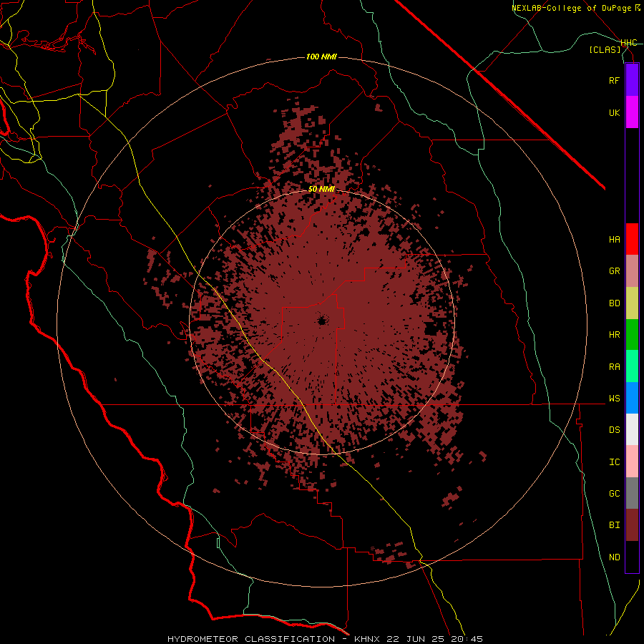Click the UK legend label
The image size is (644, 644).
(614, 112)
